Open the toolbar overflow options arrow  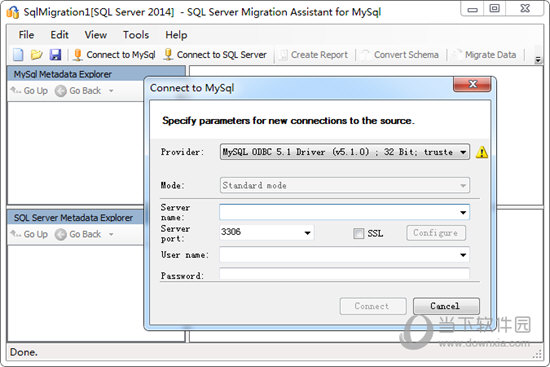(538, 59)
